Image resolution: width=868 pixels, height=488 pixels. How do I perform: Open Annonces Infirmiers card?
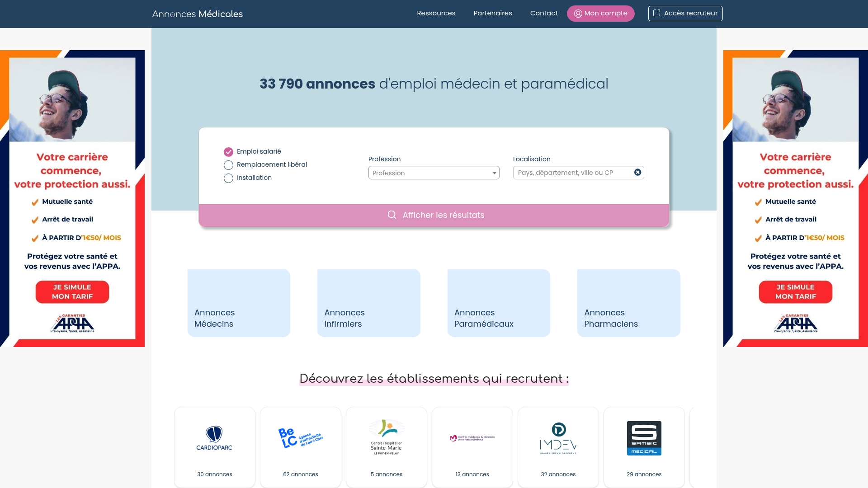(369, 303)
